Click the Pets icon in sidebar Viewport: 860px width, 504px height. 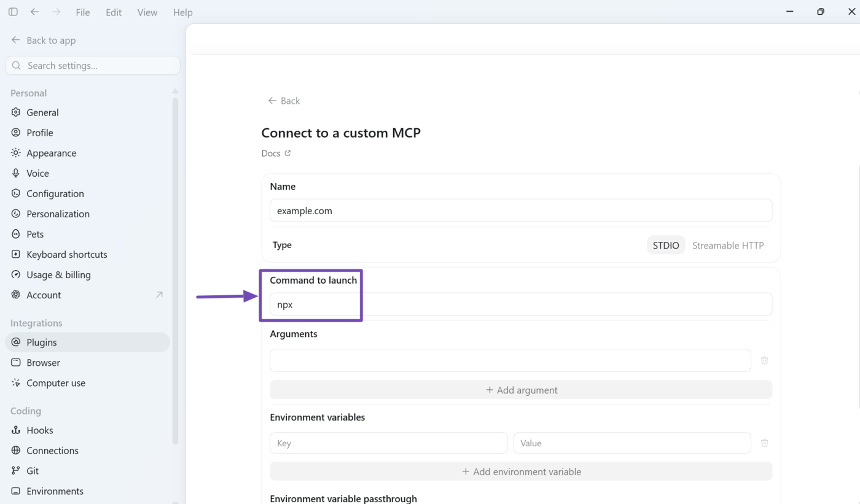(16, 234)
